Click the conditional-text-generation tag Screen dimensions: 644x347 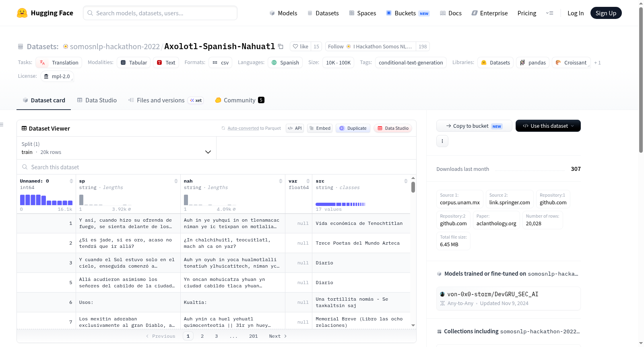click(x=411, y=62)
